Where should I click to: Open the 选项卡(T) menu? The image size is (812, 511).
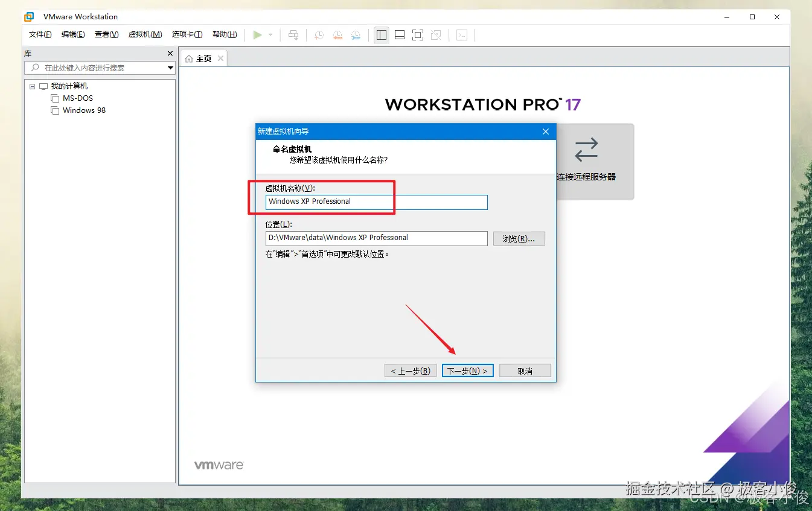point(187,34)
